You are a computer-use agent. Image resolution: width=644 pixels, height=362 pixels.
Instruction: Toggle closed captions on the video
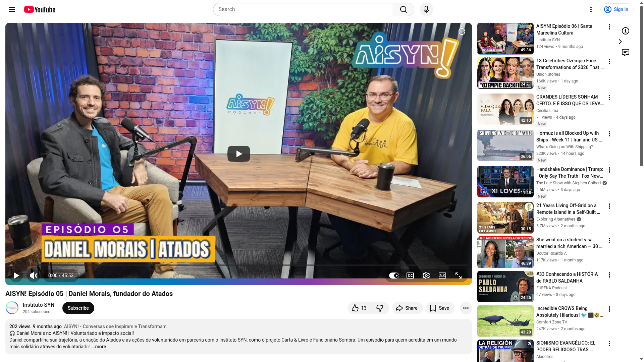410,276
